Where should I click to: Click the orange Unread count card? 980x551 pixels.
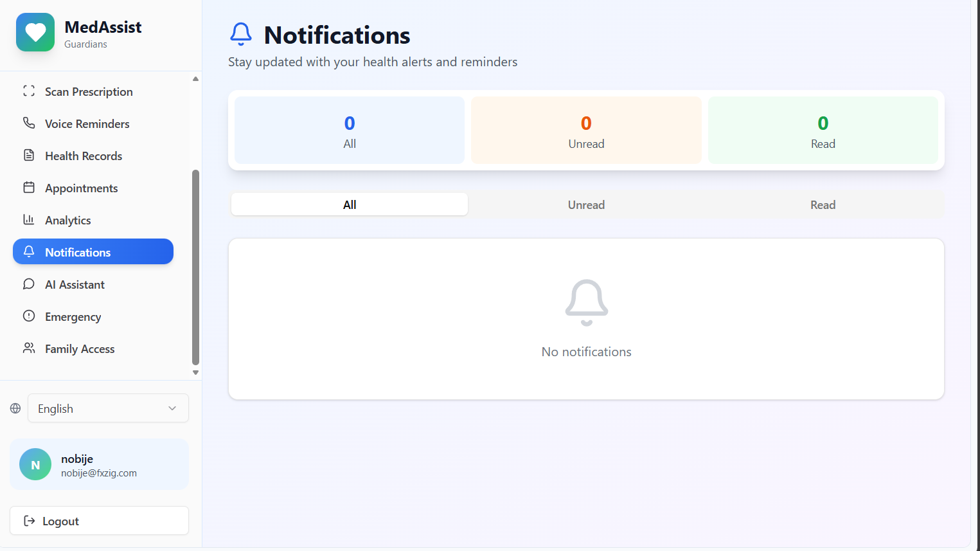tap(586, 130)
